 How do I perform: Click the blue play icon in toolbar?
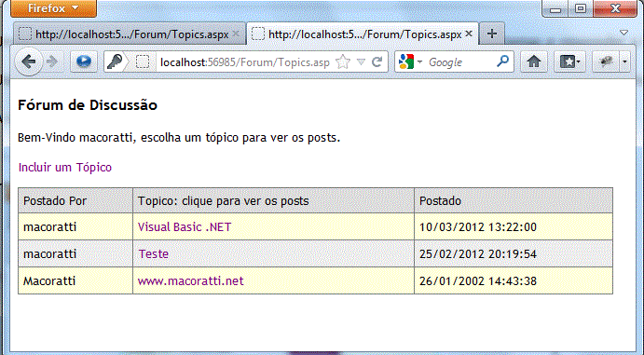tap(84, 62)
